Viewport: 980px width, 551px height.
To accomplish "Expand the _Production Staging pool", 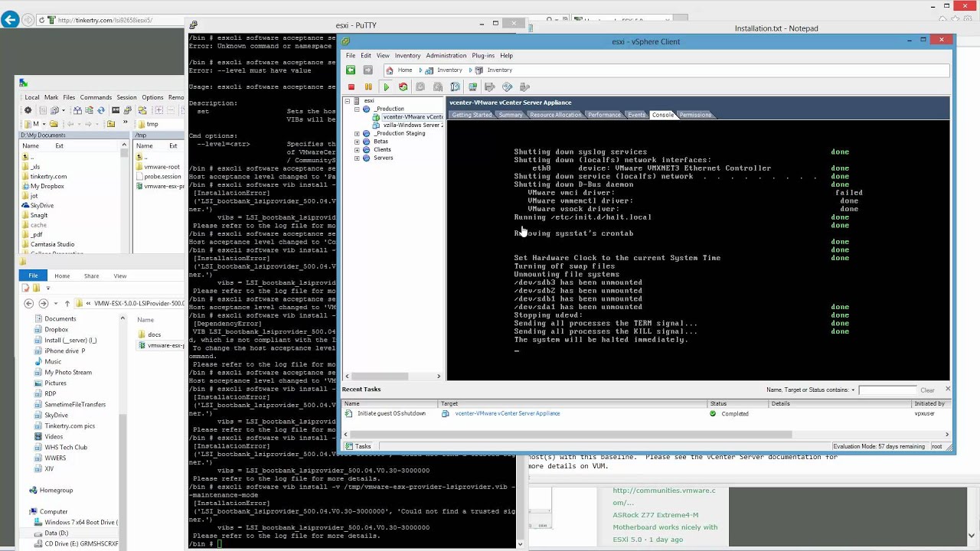I will pyautogui.click(x=357, y=134).
